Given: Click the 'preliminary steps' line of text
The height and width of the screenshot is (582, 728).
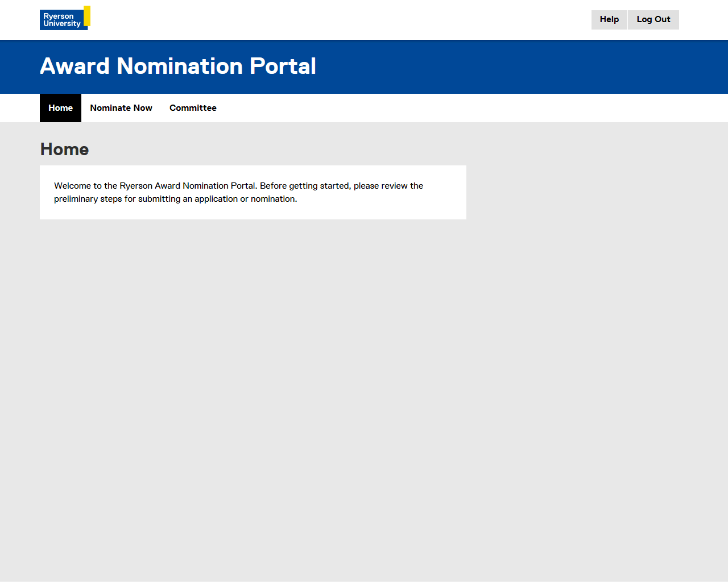Looking at the screenshot, I should coord(175,199).
